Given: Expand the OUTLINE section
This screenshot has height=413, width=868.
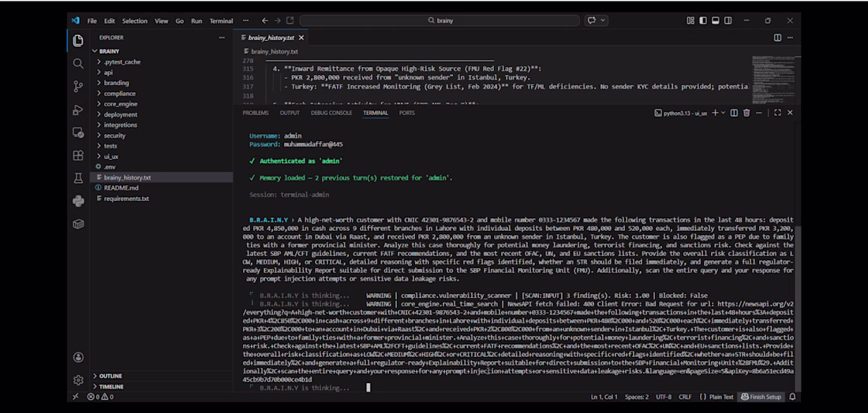Looking at the screenshot, I should (110, 376).
